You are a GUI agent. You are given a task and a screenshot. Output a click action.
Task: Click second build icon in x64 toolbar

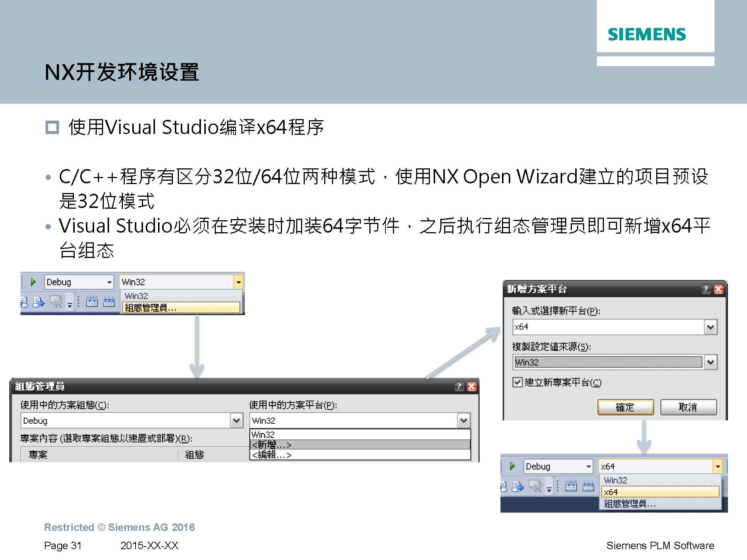[588, 486]
